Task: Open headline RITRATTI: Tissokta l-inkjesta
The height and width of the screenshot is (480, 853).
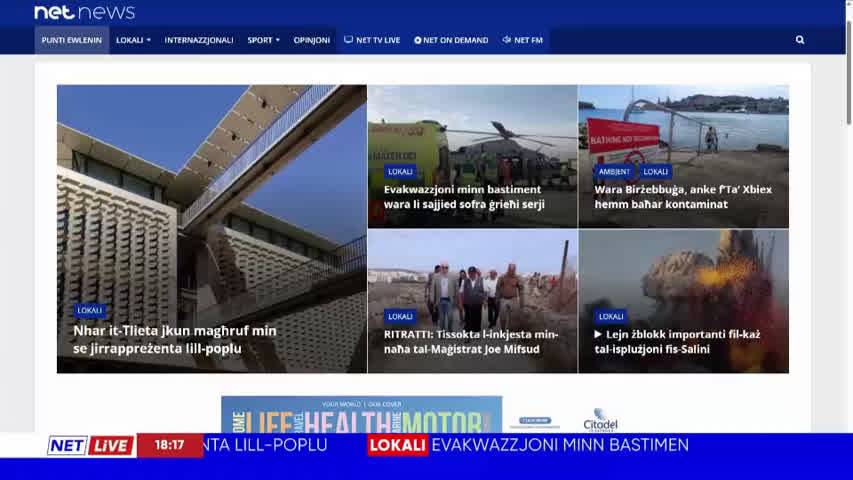Action: (471, 342)
